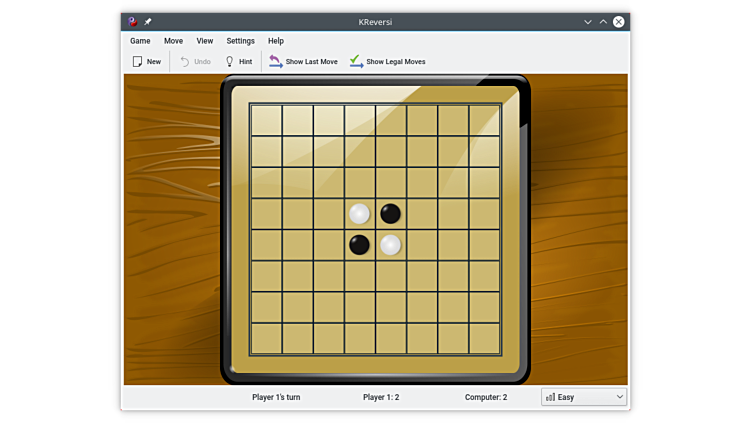Image resolution: width=752 pixels, height=423 pixels.
Task: Toggle Show Legal Moves
Action: [388, 62]
